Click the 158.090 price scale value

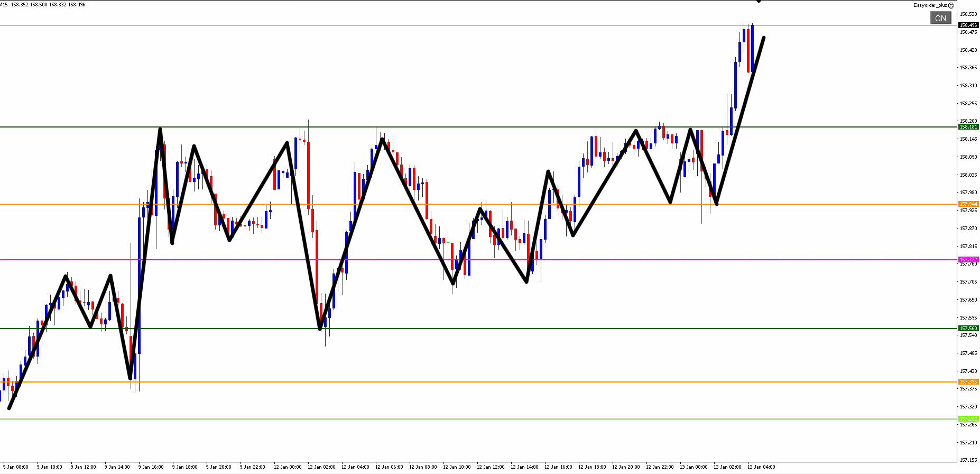[968, 157]
